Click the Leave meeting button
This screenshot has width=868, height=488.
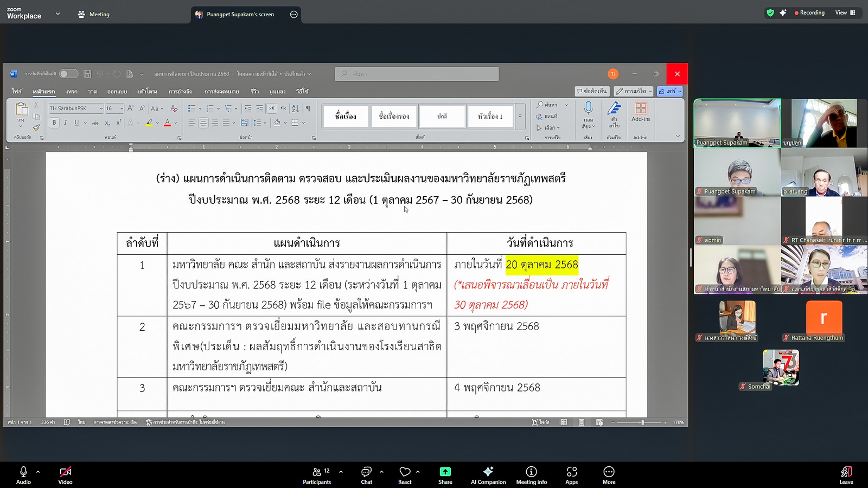(846, 474)
